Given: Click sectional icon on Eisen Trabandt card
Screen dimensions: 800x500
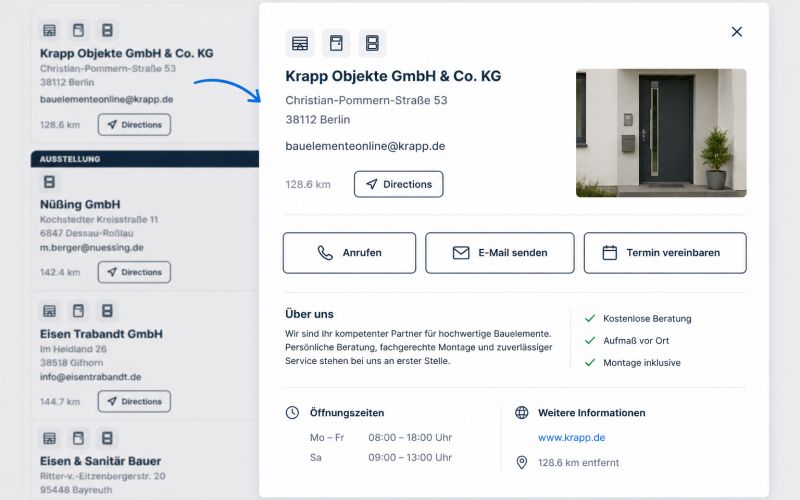Looking at the screenshot, I should (107, 311).
